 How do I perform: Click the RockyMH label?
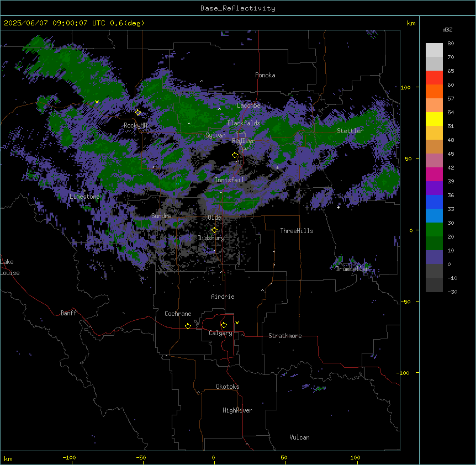(135, 125)
